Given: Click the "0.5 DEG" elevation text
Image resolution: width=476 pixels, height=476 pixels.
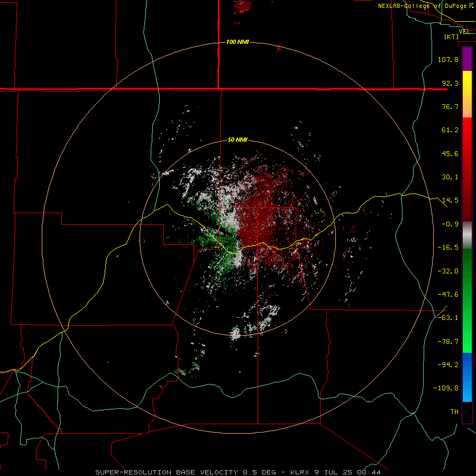Looking at the screenshot, I should click(259, 472).
